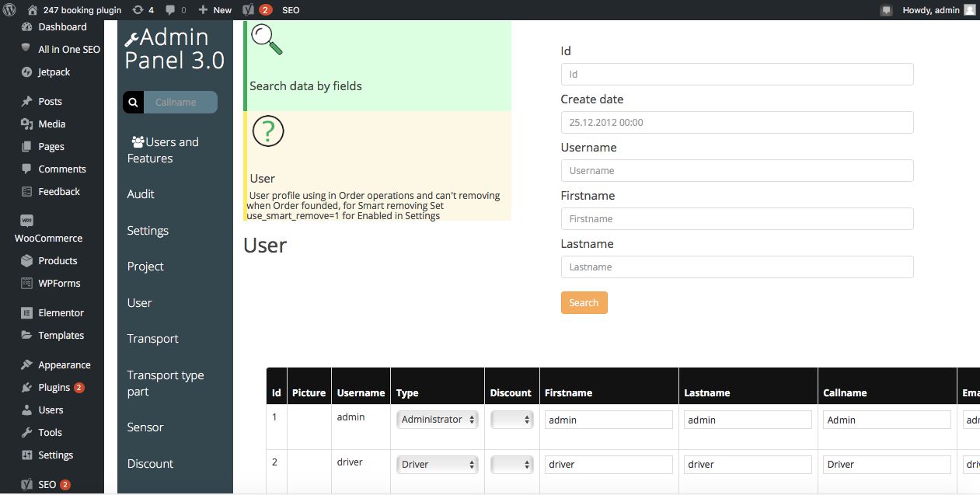Open Type dropdown showing Administrator
980x495 pixels.
click(438, 420)
